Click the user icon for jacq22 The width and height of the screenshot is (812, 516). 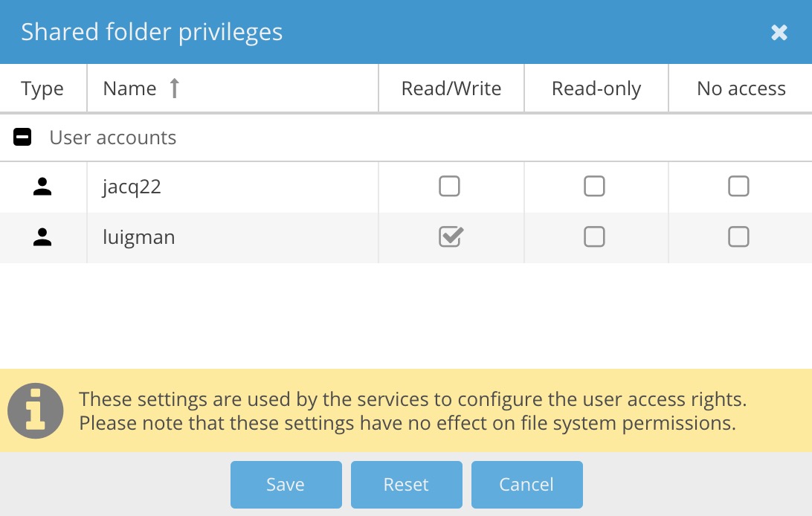point(42,187)
